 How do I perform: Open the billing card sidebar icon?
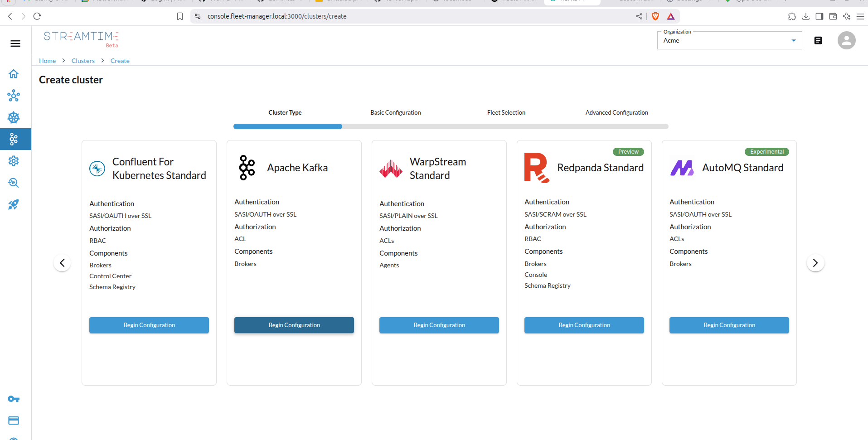click(x=14, y=421)
